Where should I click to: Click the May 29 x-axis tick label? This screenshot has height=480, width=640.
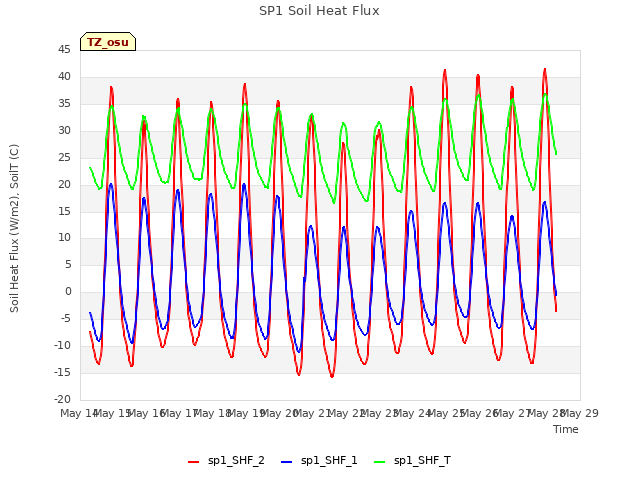580,413
